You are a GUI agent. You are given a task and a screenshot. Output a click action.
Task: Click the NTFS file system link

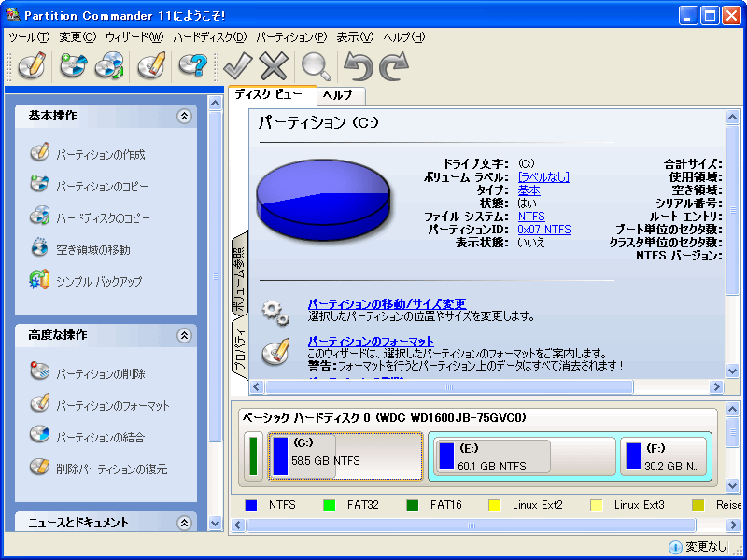[531, 217]
